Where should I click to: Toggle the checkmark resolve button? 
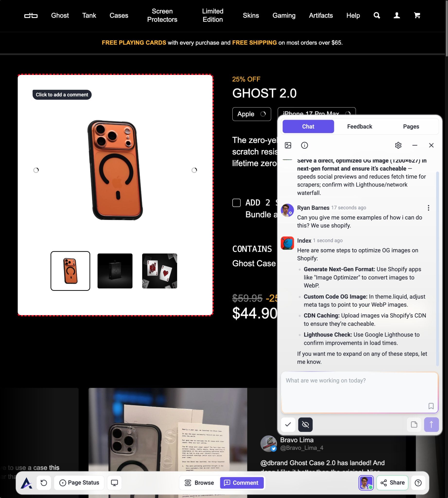[288, 424]
